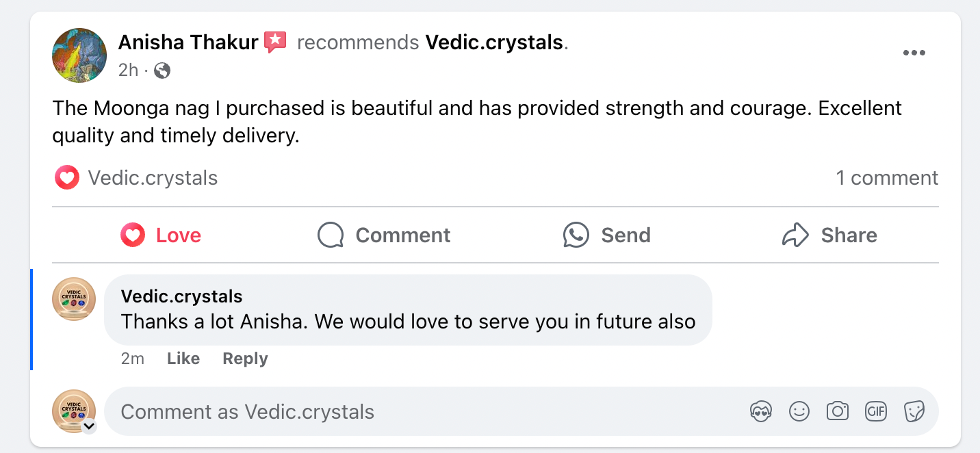Click Anisha Thakur's profile picture
The image size is (980, 453).
click(79, 55)
